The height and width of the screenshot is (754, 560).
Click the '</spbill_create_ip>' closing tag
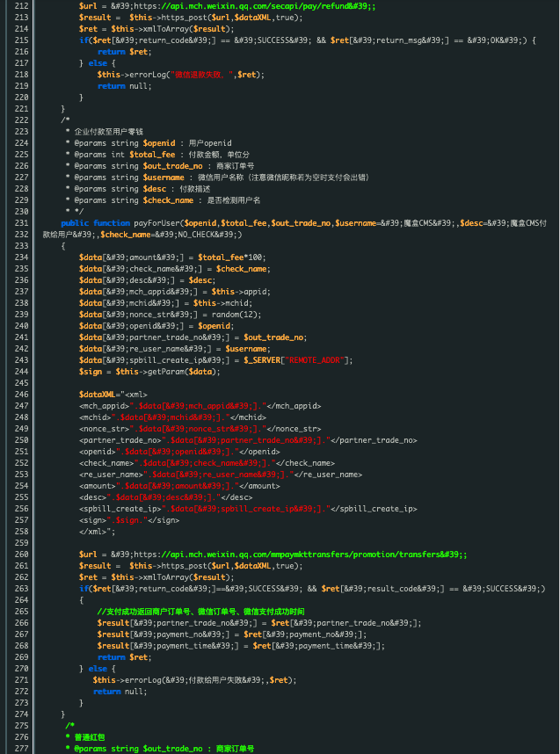click(374, 509)
